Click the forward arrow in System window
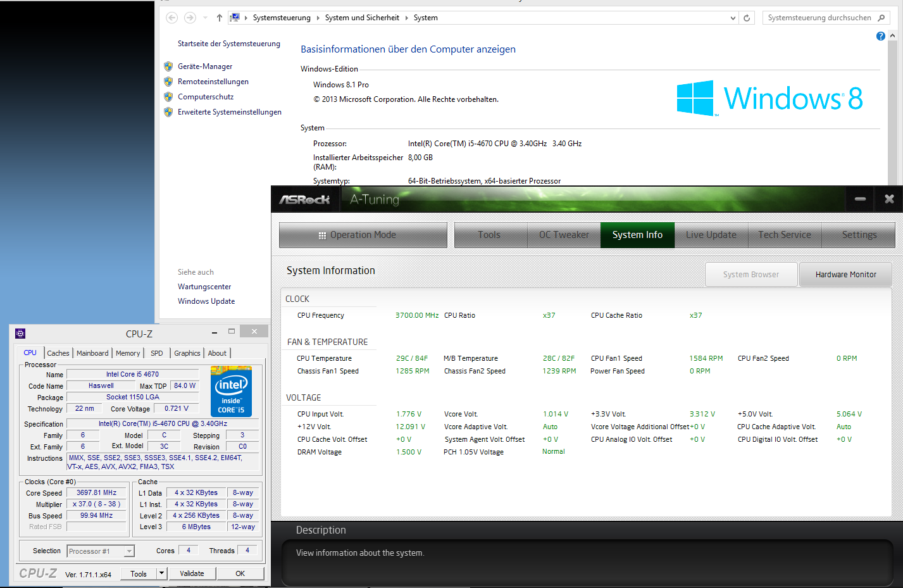 pos(190,18)
